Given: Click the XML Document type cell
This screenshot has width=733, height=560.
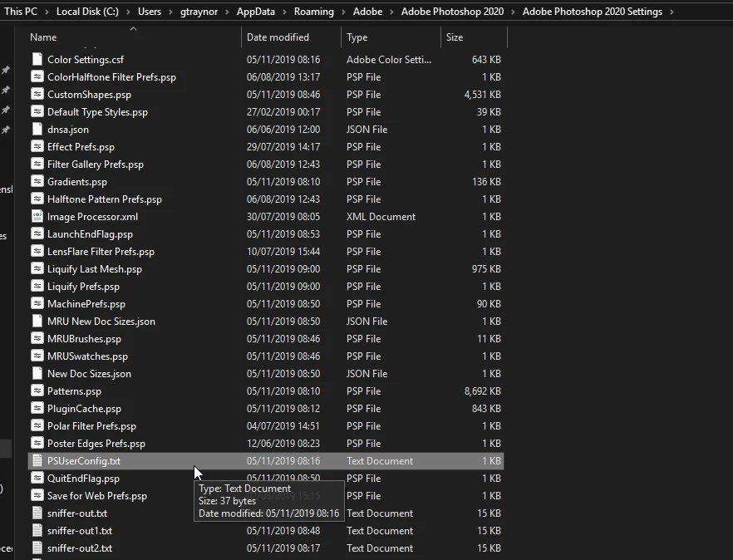Looking at the screenshot, I should [381, 216].
